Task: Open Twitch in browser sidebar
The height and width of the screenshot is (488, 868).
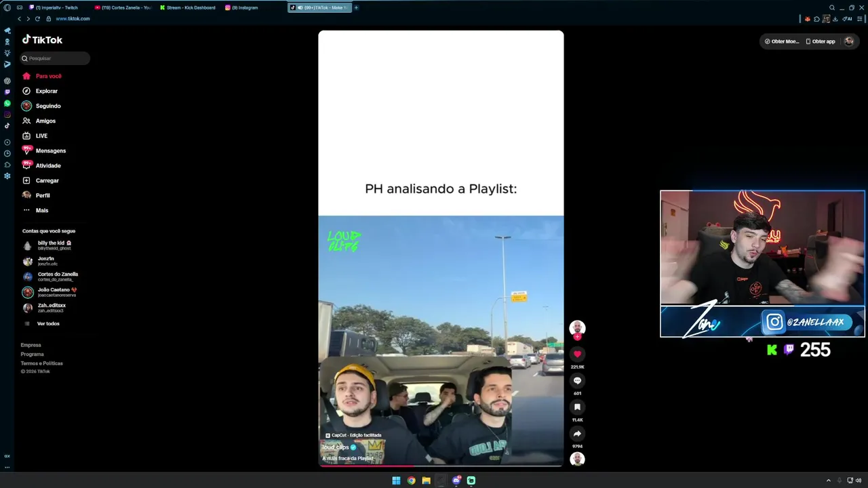Action: tap(7, 92)
